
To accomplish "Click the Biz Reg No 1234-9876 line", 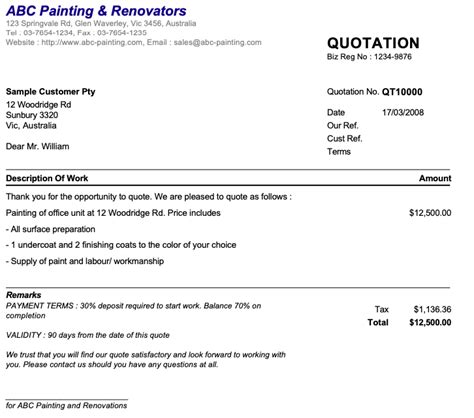I will point(369,57).
